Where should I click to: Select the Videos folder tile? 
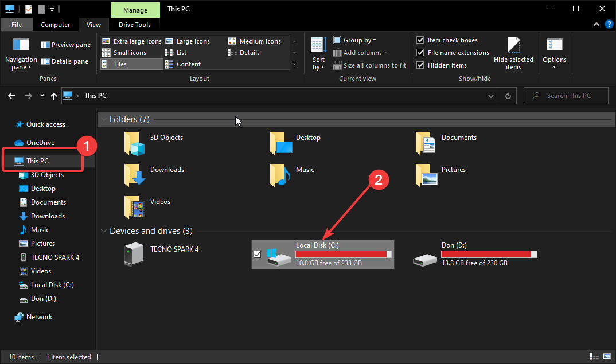pyautogui.click(x=147, y=208)
